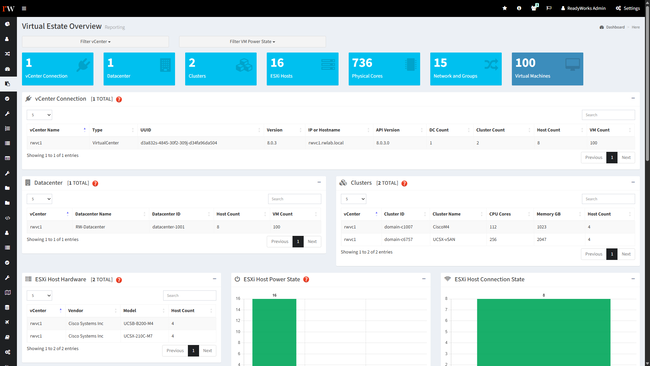Click the flag icon in the top bar
Screen dimensions: 650x366
549,8
